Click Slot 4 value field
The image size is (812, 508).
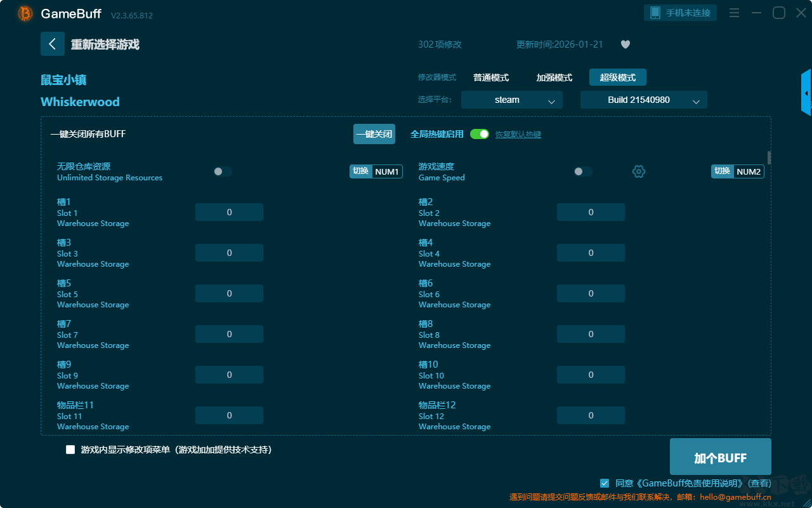591,253
